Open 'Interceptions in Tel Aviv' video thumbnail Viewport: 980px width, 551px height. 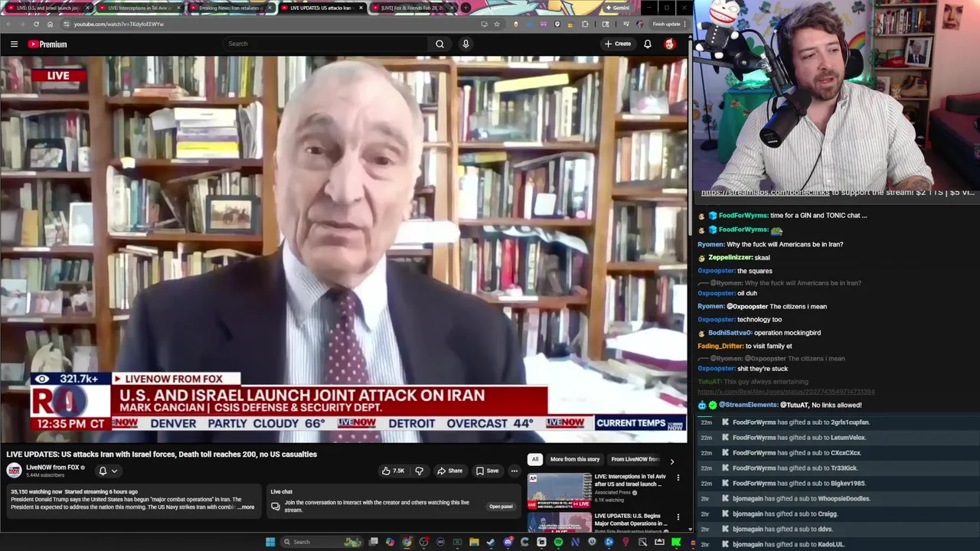559,491
